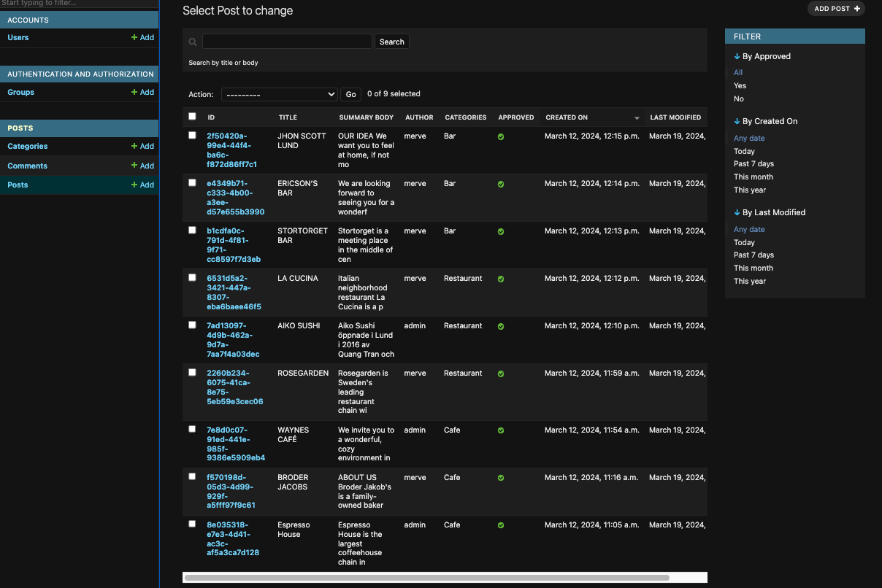Filter approved posts by No

click(739, 98)
